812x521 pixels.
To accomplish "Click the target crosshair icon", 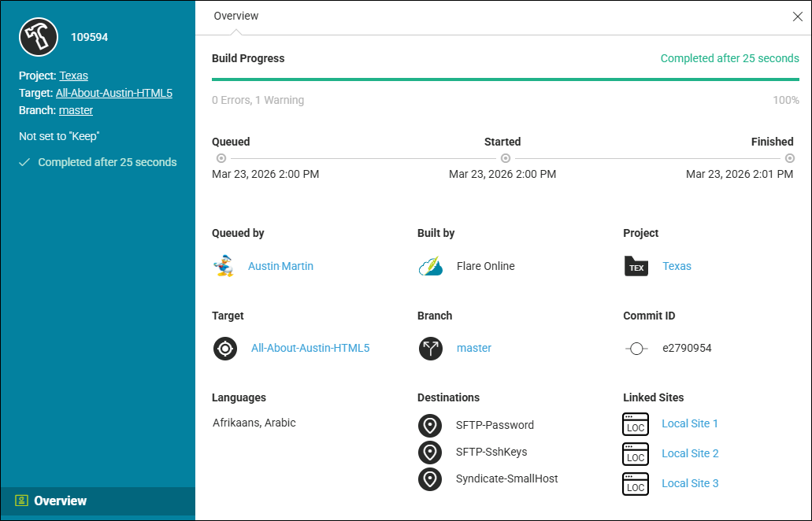I will 225,348.
